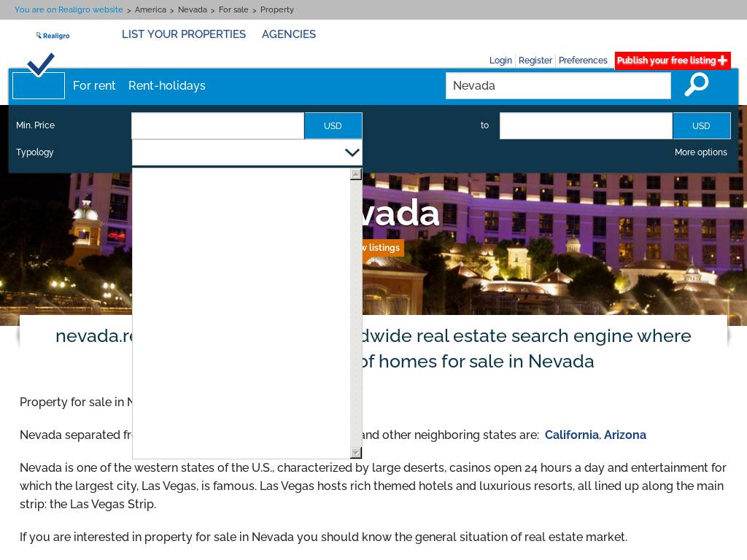Click the scroll-down arrow in dropdown list
This screenshot has width=747, height=560.
pos(356,453)
